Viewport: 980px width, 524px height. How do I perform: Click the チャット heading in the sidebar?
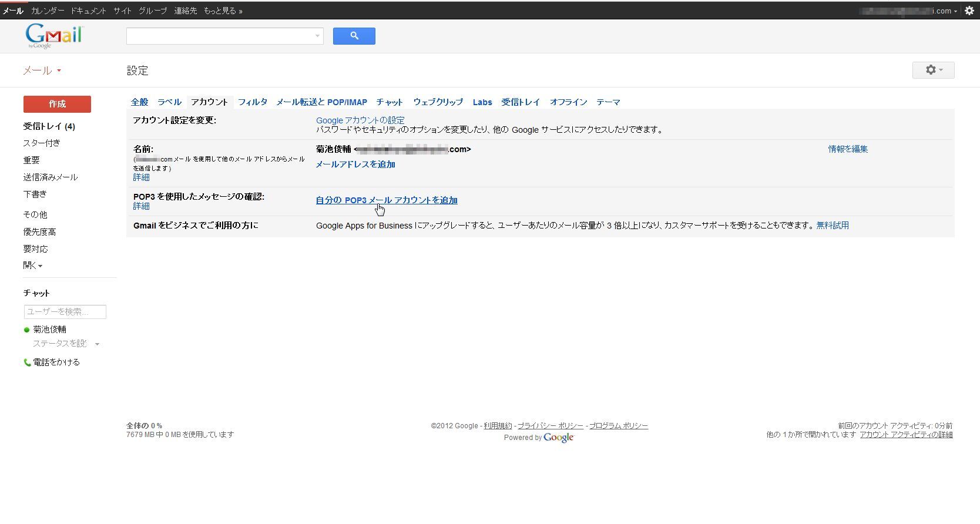click(36, 293)
